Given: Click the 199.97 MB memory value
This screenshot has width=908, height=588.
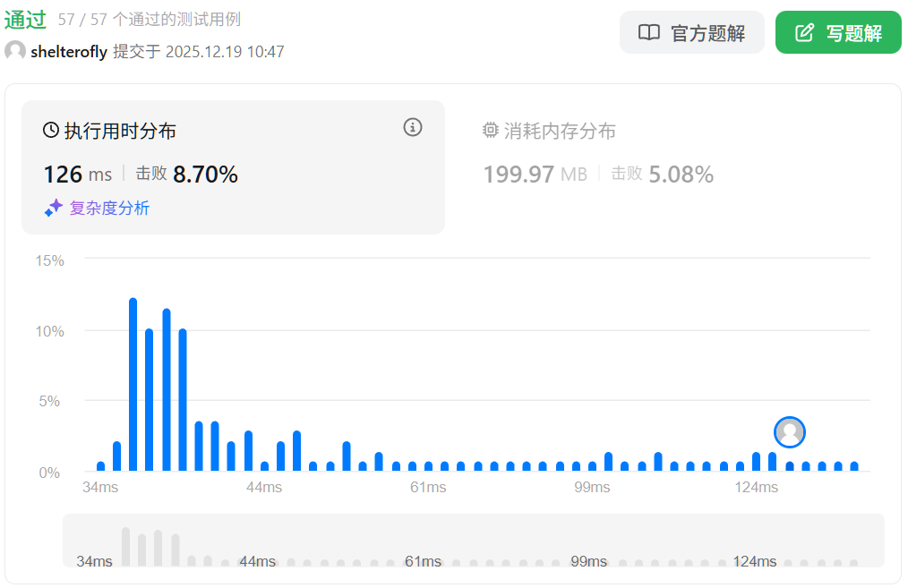Looking at the screenshot, I should tap(535, 175).
